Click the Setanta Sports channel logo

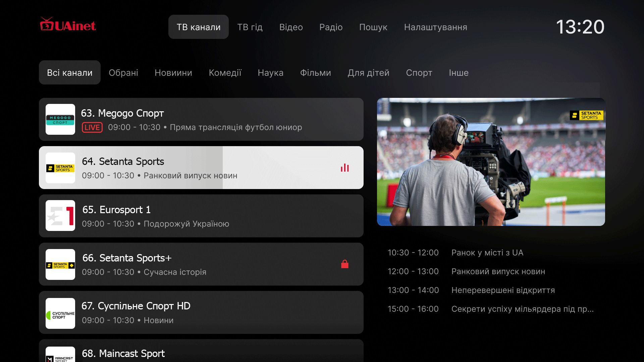[60, 168]
